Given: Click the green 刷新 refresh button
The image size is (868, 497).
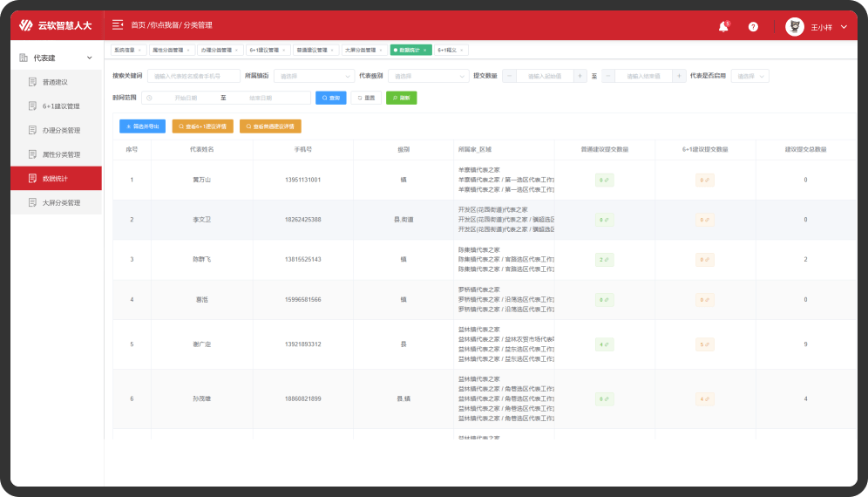Looking at the screenshot, I should pyautogui.click(x=401, y=98).
